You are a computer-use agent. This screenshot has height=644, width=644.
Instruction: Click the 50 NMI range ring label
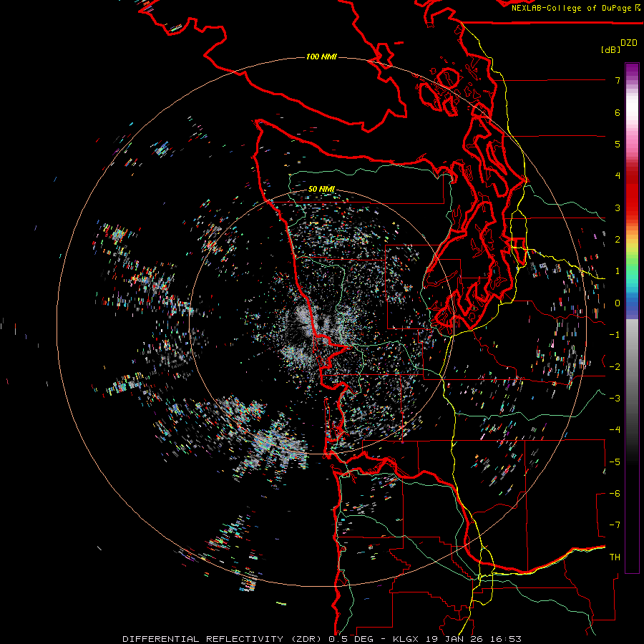click(321, 190)
